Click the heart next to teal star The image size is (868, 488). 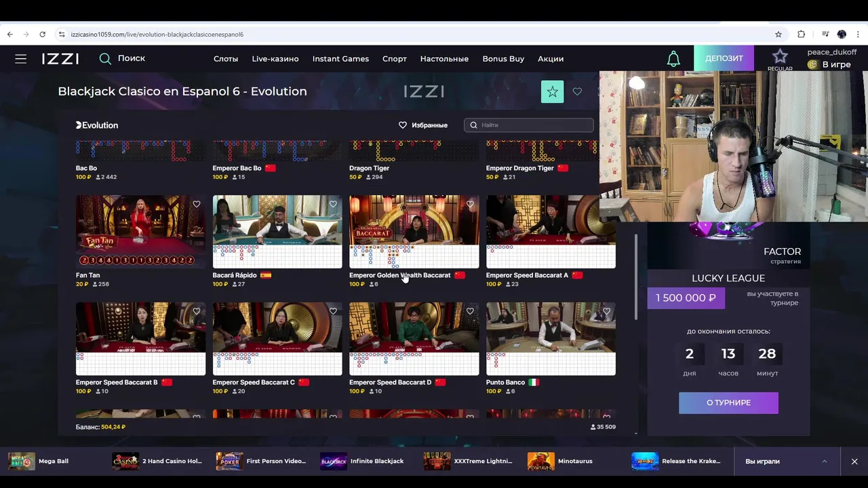(x=577, y=91)
